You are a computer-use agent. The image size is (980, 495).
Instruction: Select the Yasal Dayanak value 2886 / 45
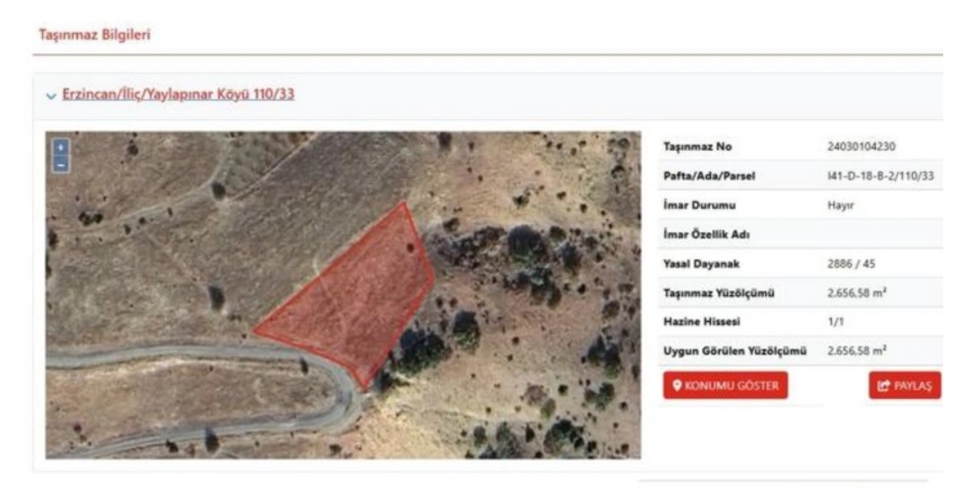click(851, 264)
